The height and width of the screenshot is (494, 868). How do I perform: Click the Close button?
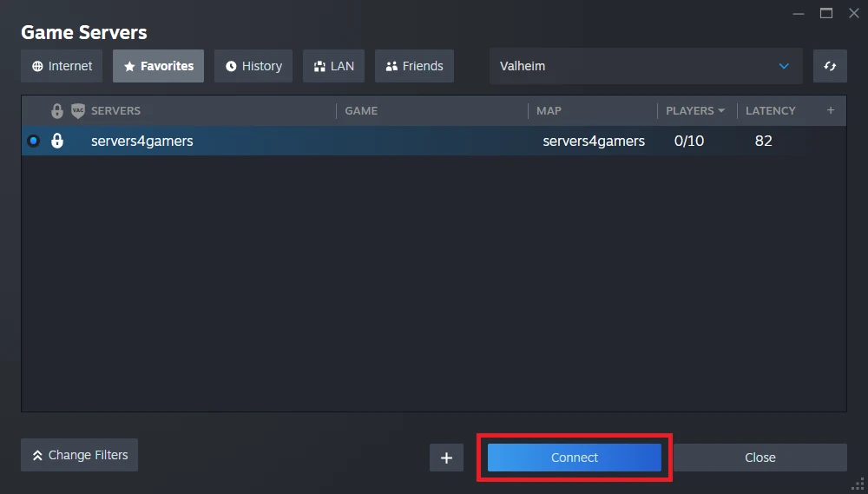coord(760,458)
